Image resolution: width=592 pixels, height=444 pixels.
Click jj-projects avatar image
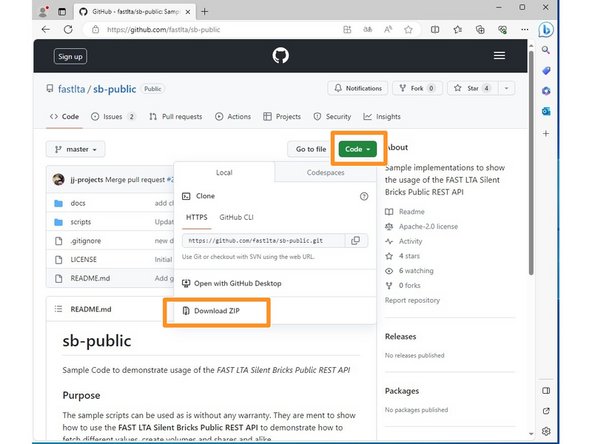coord(59,179)
